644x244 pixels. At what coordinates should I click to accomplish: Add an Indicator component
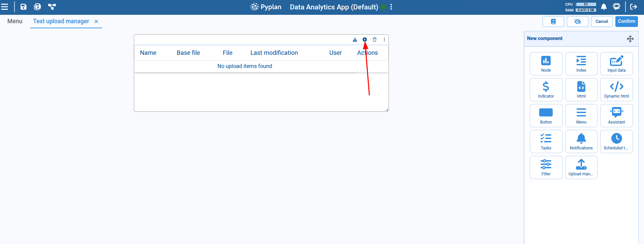click(x=546, y=90)
